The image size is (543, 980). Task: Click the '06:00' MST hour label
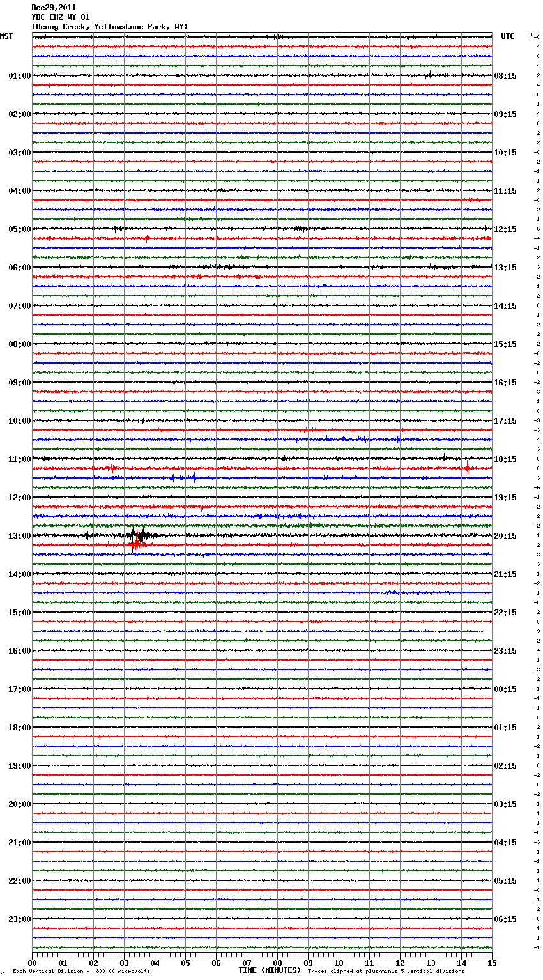pos(20,268)
